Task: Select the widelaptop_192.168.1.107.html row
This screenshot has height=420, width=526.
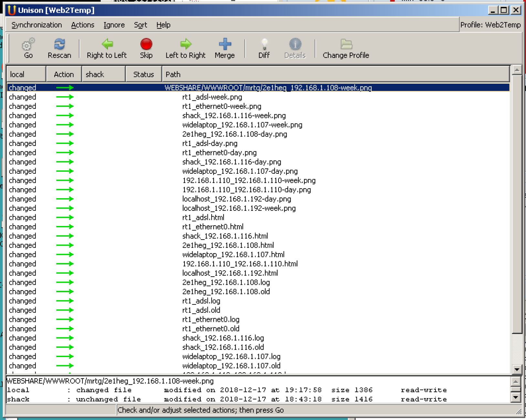Action: pos(258,254)
